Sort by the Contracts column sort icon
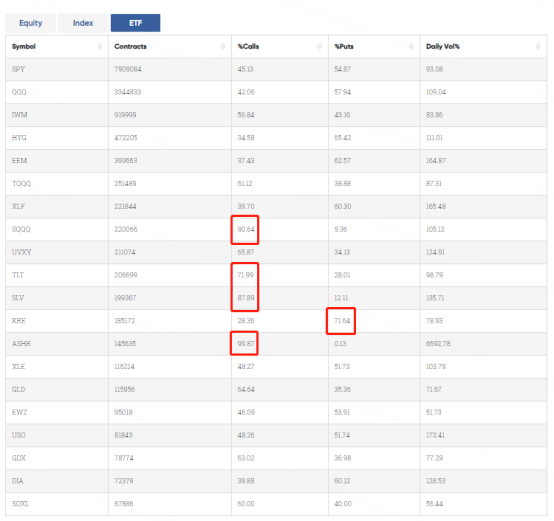554x521 pixels. [x=223, y=46]
